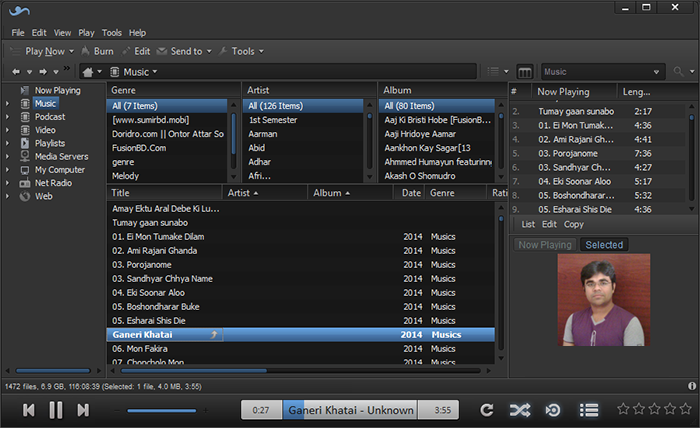Open the Send to toolbar dropdown

pos(184,51)
